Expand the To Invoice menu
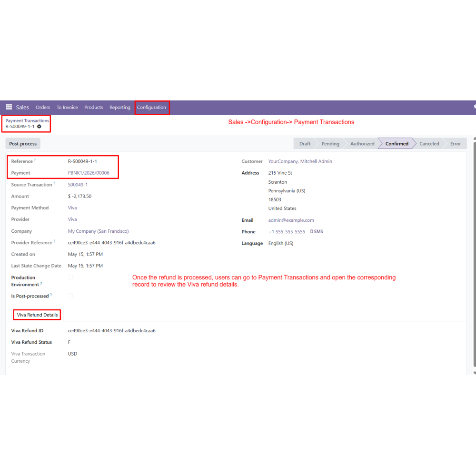Image resolution: width=476 pixels, height=476 pixels. pyautogui.click(x=67, y=107)
